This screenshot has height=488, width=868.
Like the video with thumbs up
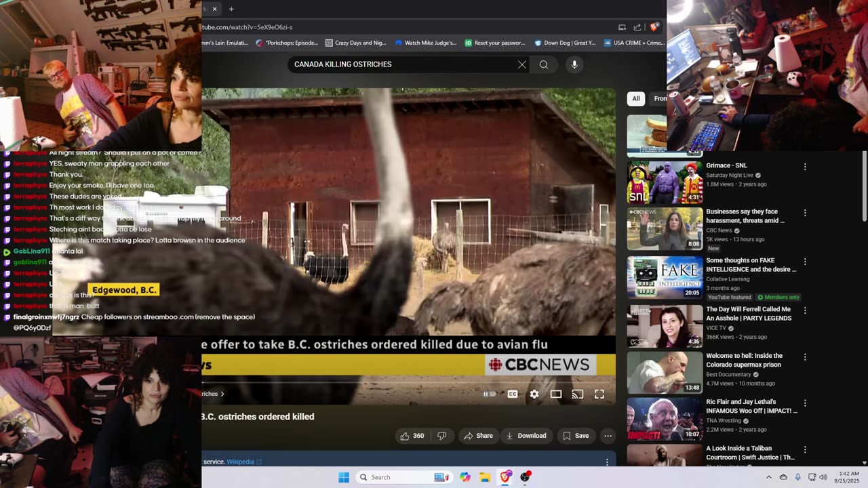click(x=413, y=436)
